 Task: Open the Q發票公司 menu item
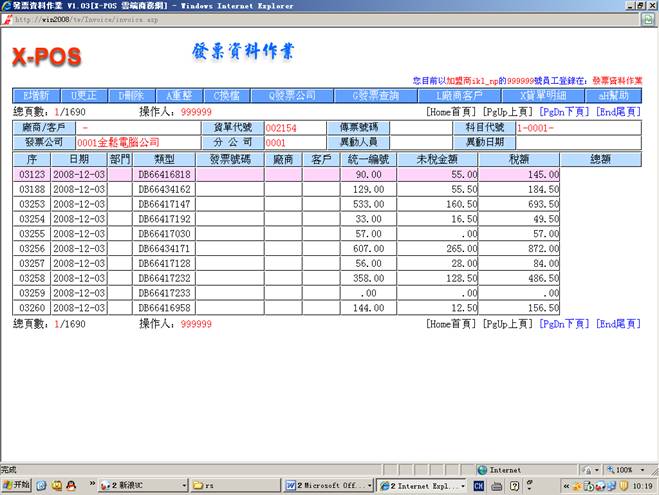pyautogui.click(x=284, y=96)
